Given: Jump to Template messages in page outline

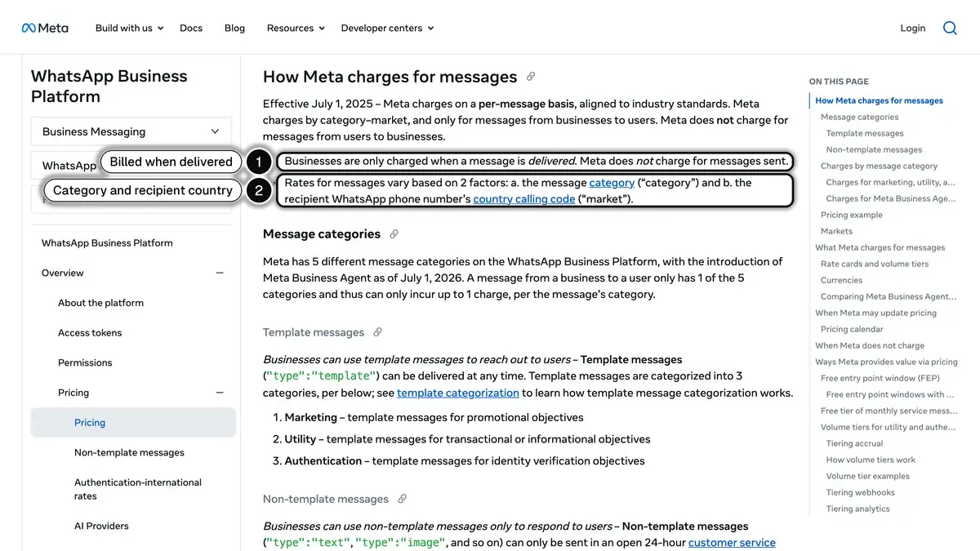Looking at the screenshot, I should coord(865,133).
